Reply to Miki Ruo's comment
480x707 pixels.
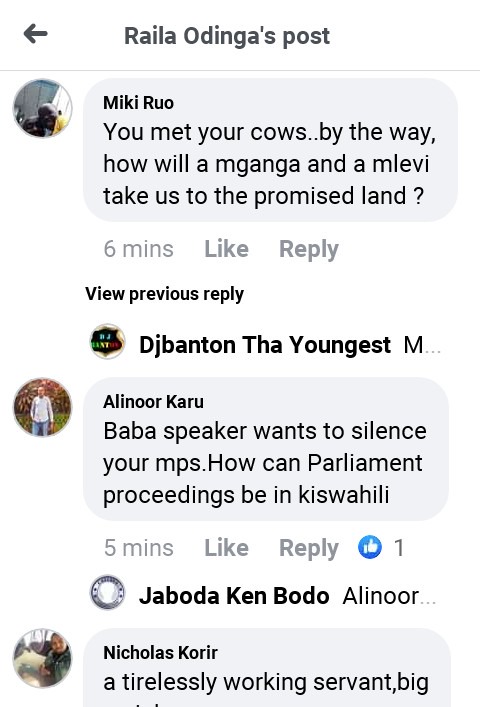point(309,249)
